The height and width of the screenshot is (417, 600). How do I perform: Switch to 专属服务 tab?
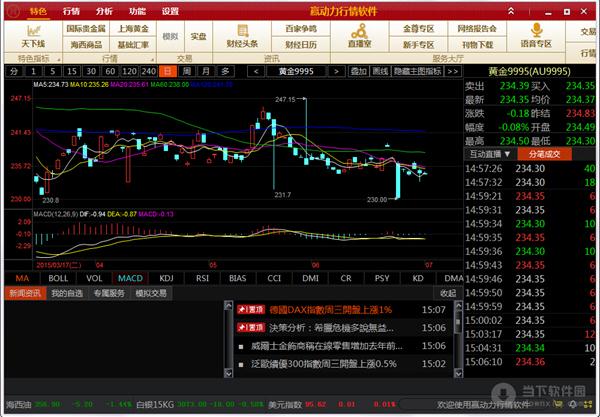[x=109, y=293]
